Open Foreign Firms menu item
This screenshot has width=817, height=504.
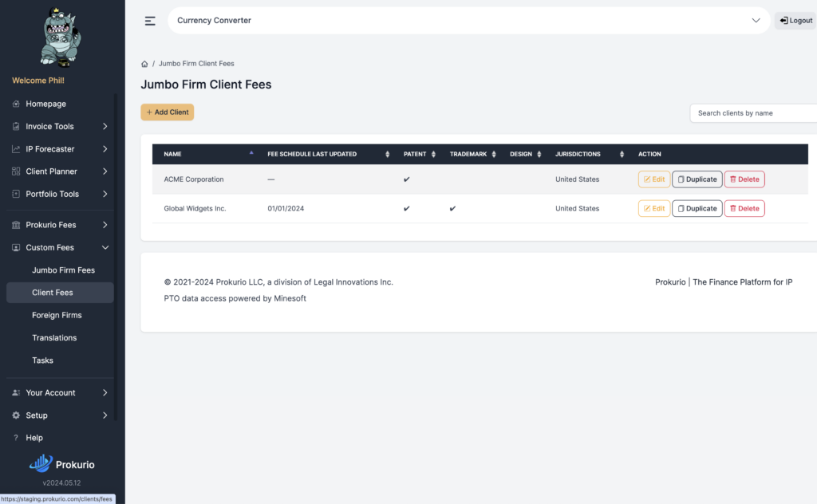click(x=57, y=316)
